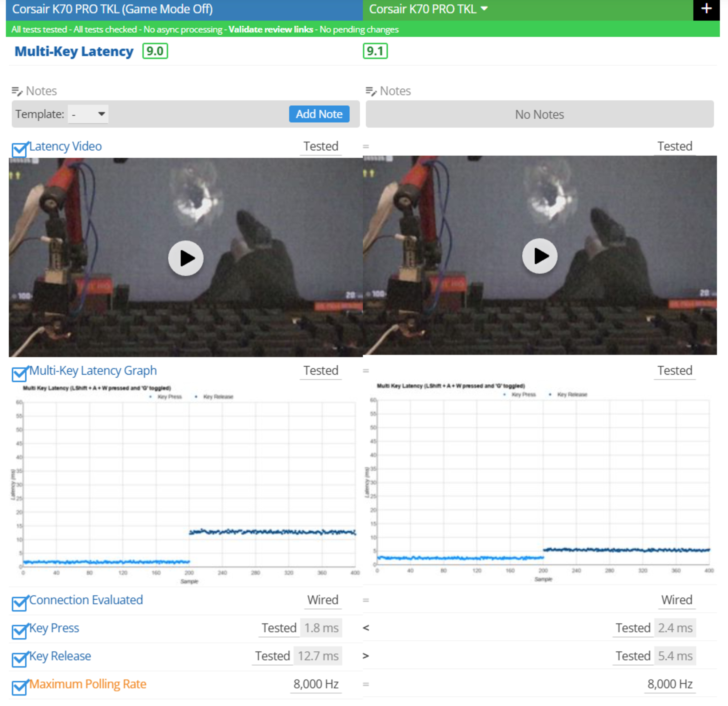Play the left latency video
This screenshot has height=706, width=728.
click(x=186, y=258)
